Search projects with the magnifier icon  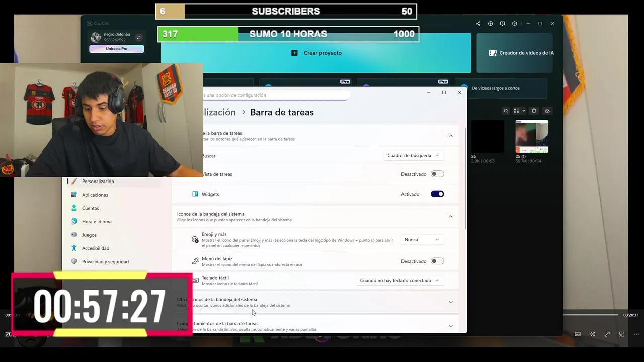[506, 111]
